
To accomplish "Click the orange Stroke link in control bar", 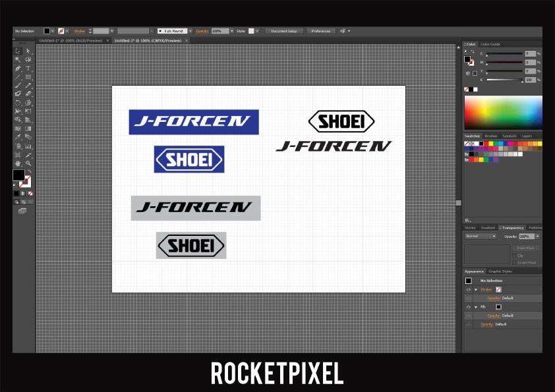I will (80, 31).
